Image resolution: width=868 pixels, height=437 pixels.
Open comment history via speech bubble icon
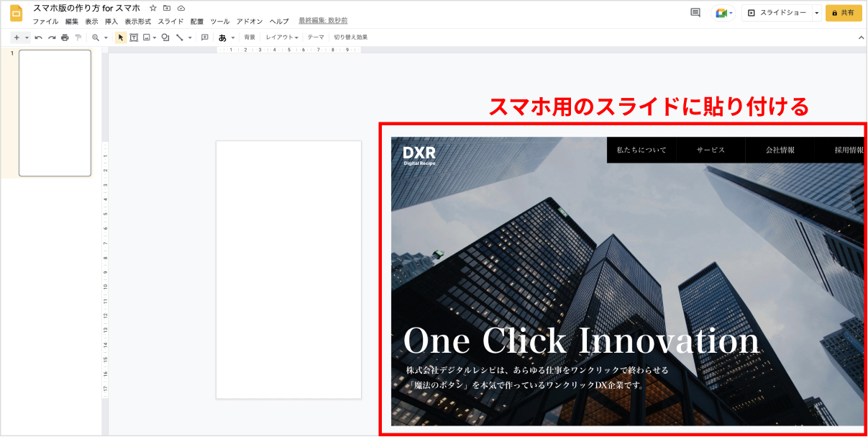[x=695, y=13]
